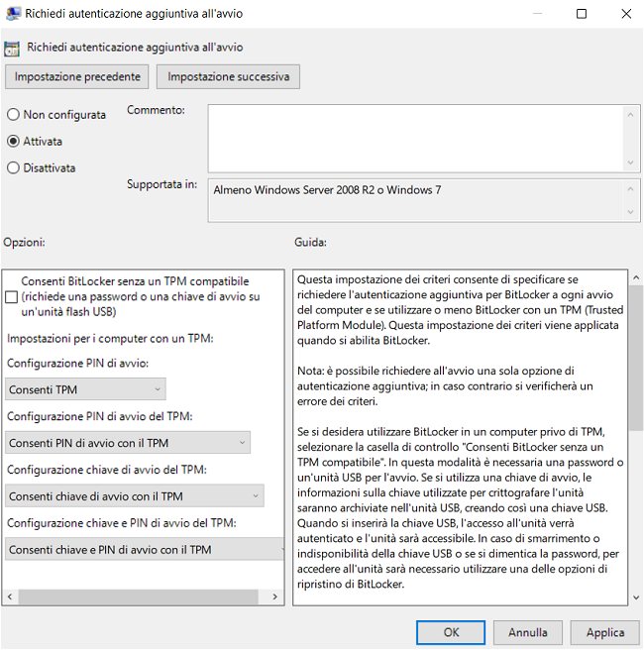
Task: Click the policy icon in the title bar
Action: pyautogui.click(x=12, y=14)
